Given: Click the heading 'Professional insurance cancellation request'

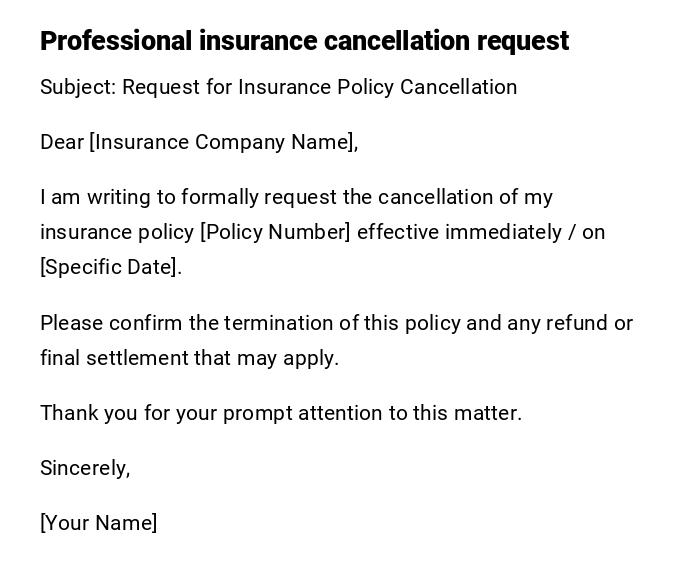Looking at the screenshot, I should point(304,41).
